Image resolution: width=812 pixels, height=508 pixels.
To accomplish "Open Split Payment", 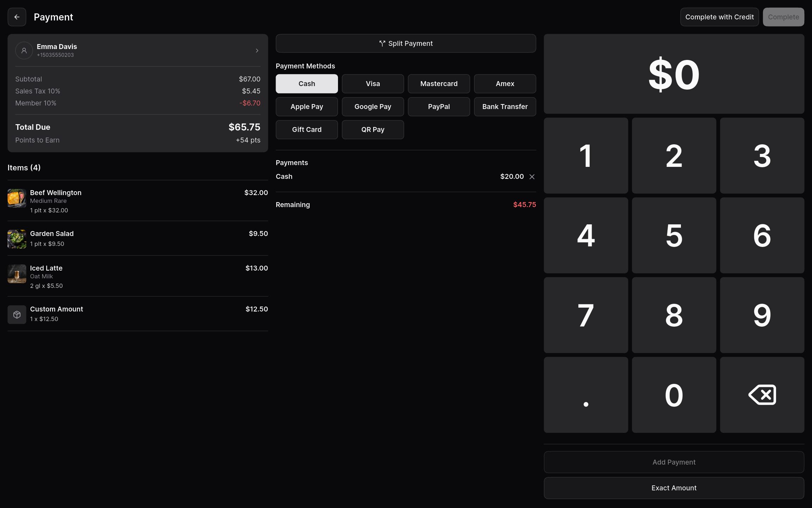I will pyautogui.click(x=406, y=43).
